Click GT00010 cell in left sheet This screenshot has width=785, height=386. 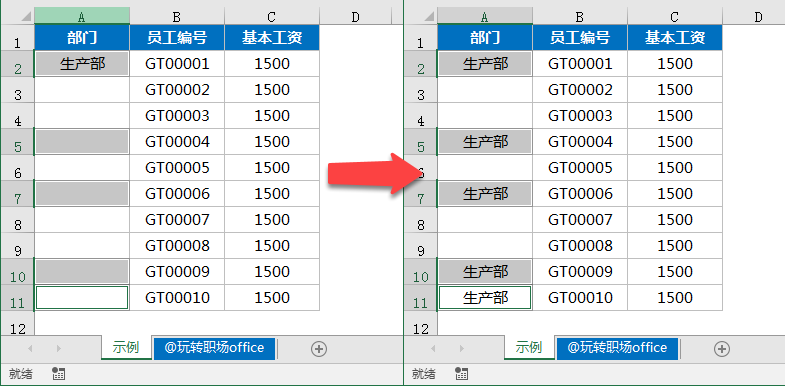pyautogui.click(x=177, y=298)
